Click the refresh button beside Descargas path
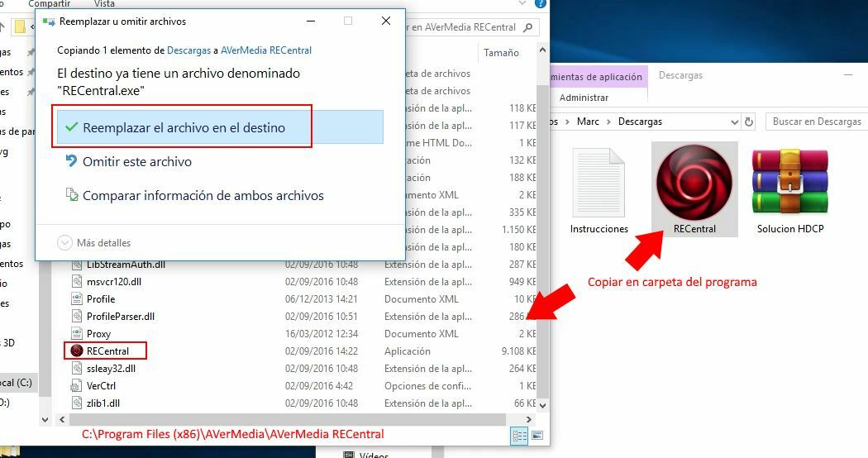 (x=749, y=122)
